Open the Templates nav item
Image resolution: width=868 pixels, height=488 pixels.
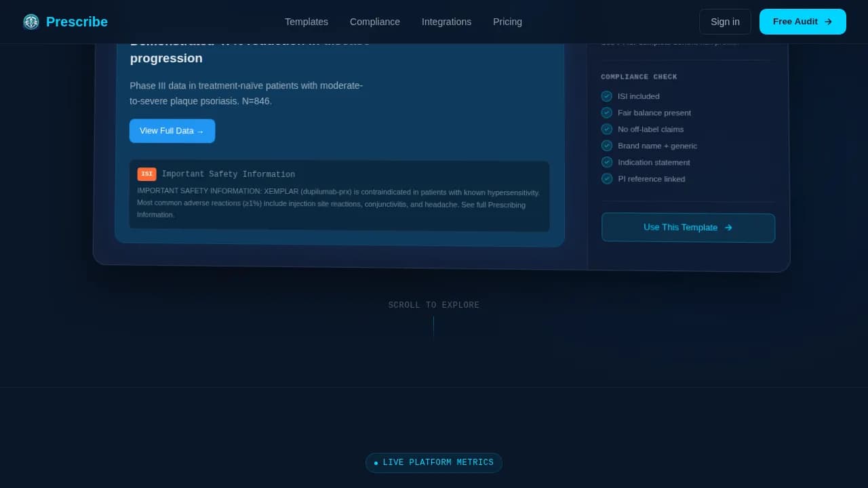307,22
